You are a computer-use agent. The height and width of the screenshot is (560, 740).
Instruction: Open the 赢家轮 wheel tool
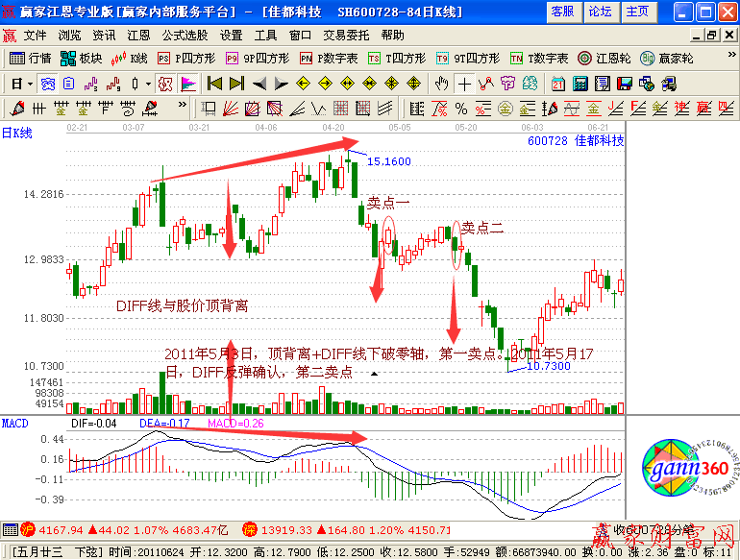[x=671, y=58]
